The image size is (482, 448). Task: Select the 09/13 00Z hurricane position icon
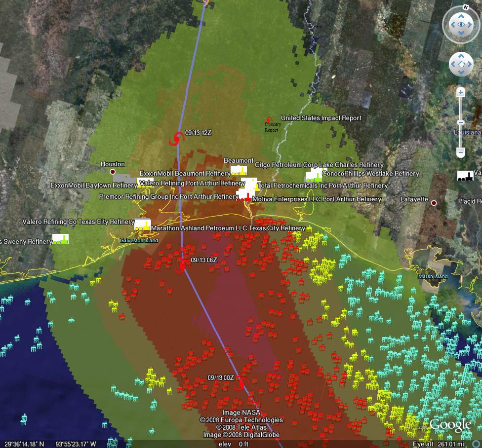pyautogui.click(x=241, y=383)
